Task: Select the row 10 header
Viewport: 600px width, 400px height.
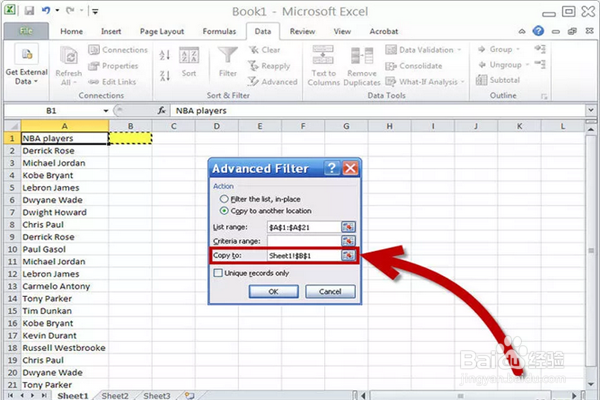Action: click(12, 249)
